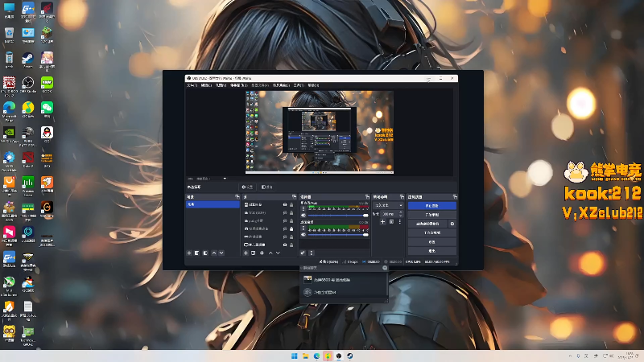Pop out the Audio Mixer dock panel

click(x=367, y=197)
